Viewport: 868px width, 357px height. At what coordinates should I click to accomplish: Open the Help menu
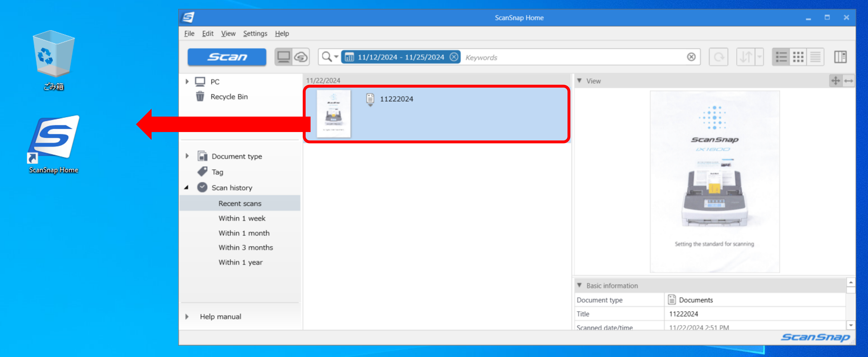[x=282, y=33]
